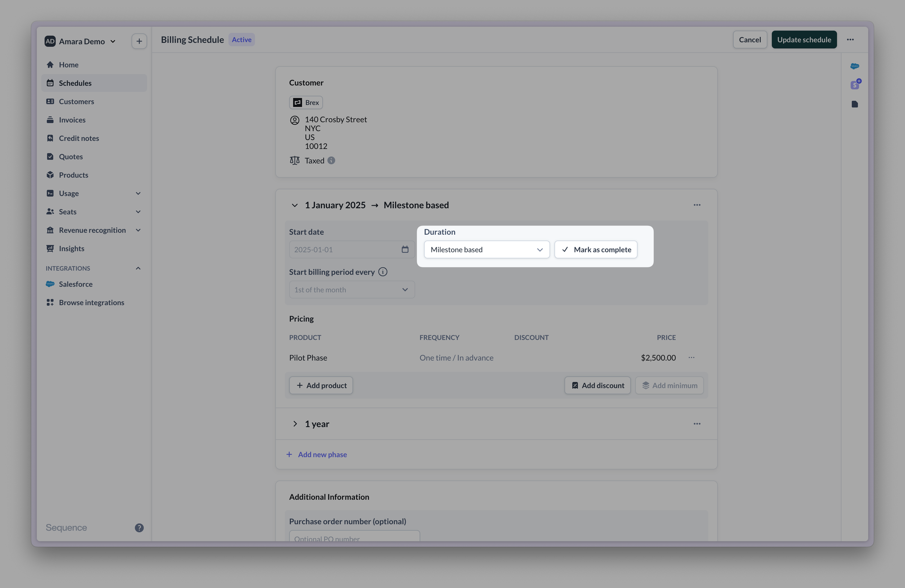Click the Brex customer chip
This screenshot has width=905, height=588.
(x=306, y=102)
